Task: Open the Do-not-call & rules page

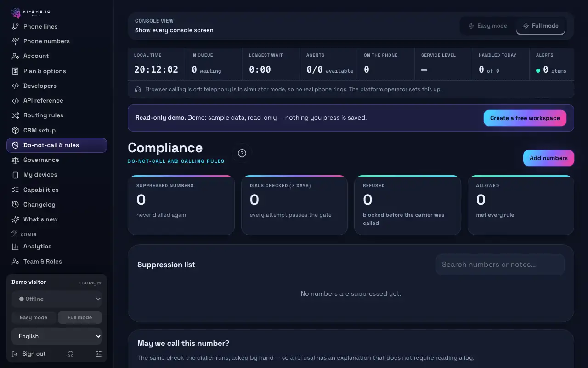Action: 57,145
